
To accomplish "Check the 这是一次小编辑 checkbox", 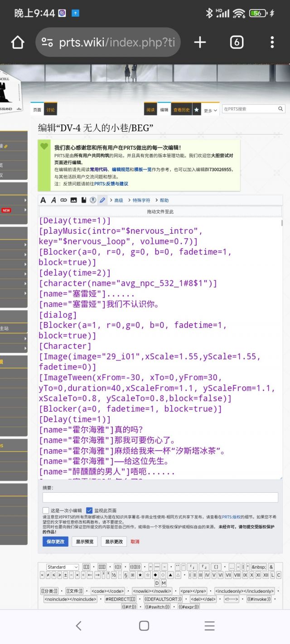I will click(46, 510).
